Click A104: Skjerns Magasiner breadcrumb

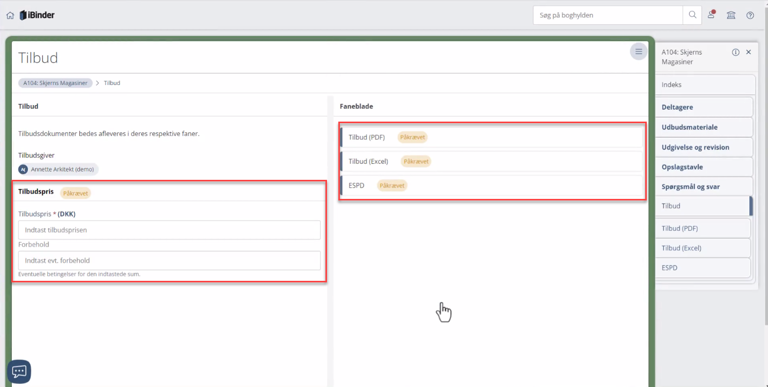click(x=55, y=83)
